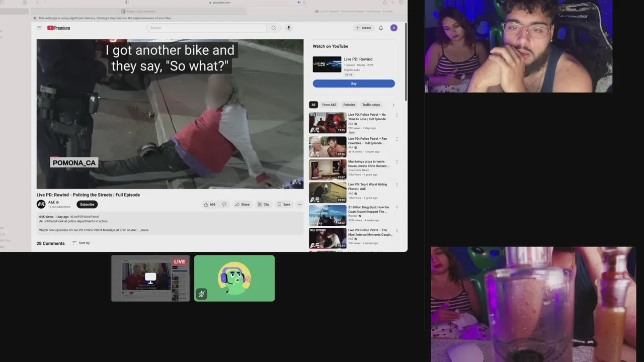Open Top 6 Worst Hiding Places title

click(367, 187)
